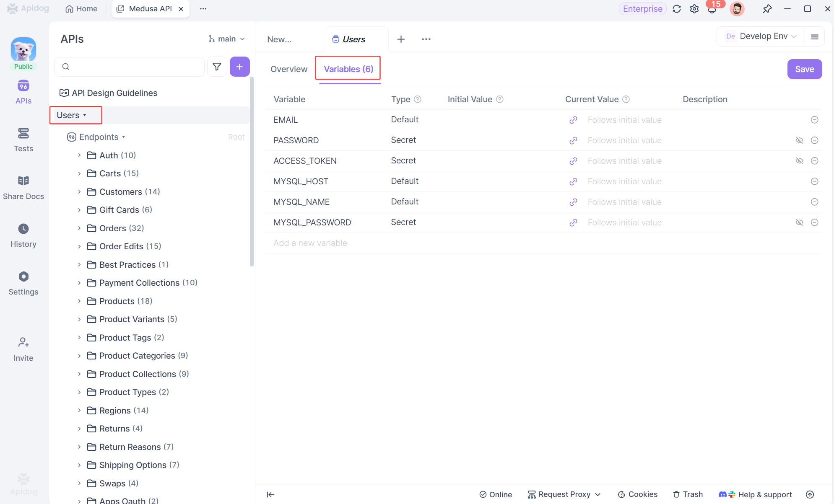Click link icon in MYSQL_PASSWORD current value
Viewport: 834px width, 504px height.
click(573, 222)
